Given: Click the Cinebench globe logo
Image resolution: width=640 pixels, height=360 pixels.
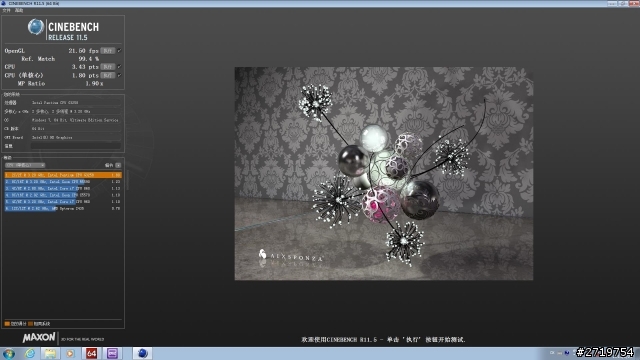Looking at the screenshot, I should pyautogui.click(x=36, y=27).
